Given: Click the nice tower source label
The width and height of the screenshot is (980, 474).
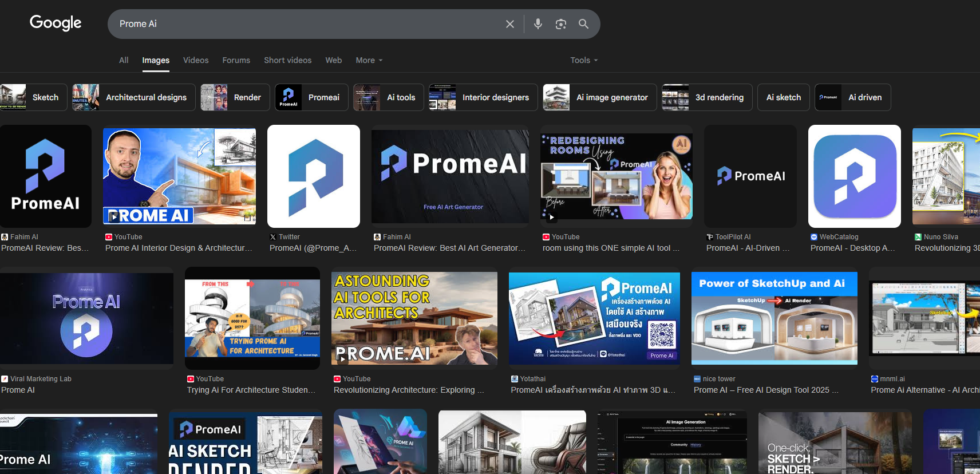Looking at the screenshot, I should coord(719,379).
